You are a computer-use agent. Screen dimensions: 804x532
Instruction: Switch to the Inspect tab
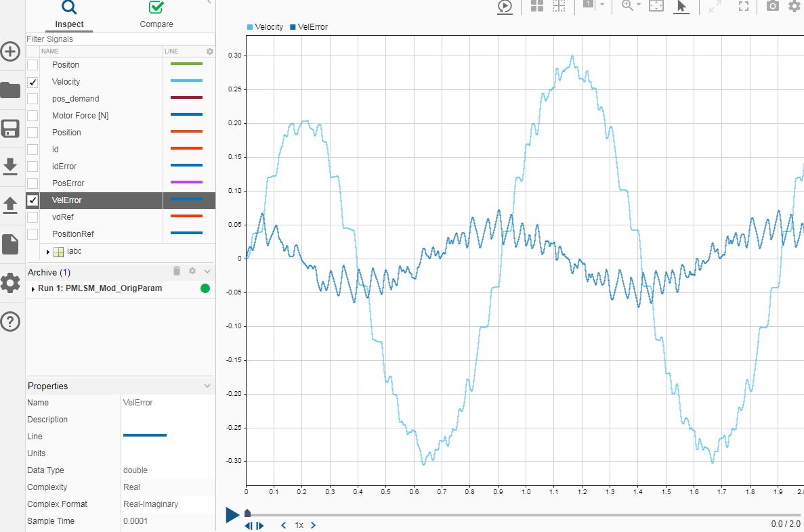(x=69, y=16)
